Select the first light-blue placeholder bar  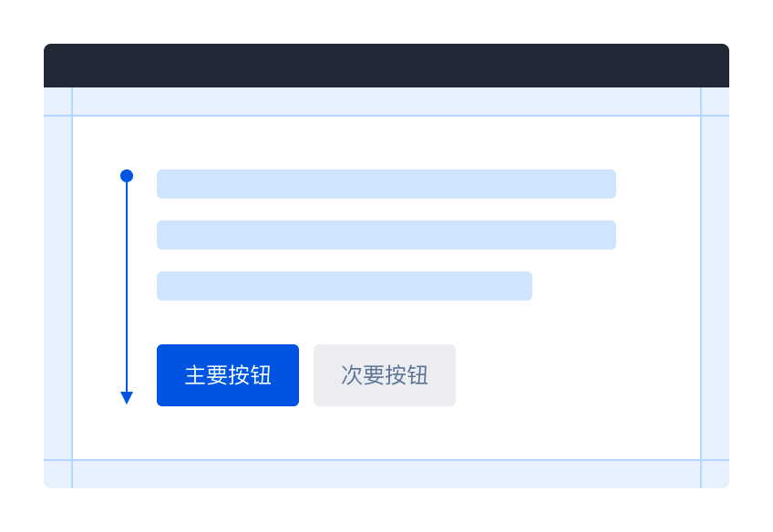386,184
